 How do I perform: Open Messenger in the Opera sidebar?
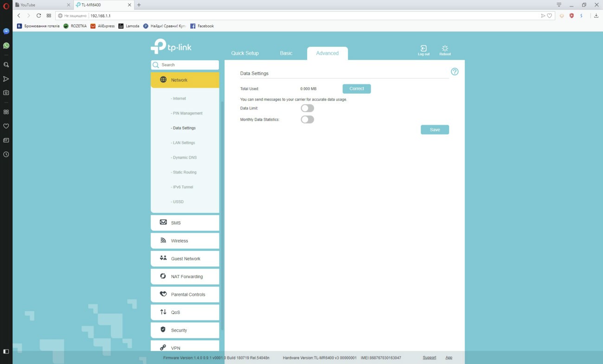point(6,32)
